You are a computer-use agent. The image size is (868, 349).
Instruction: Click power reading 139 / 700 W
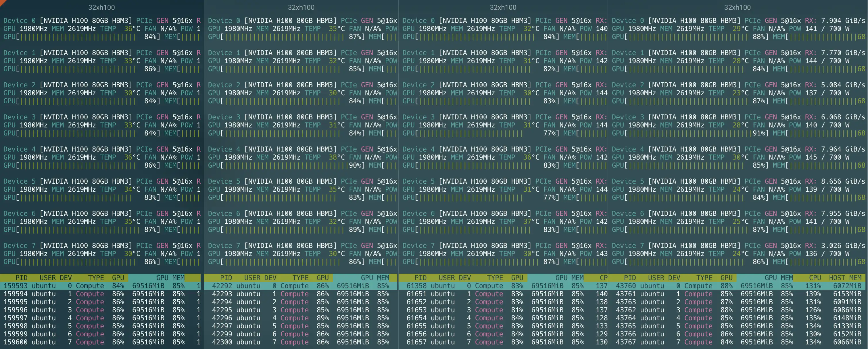pos(827,189)
